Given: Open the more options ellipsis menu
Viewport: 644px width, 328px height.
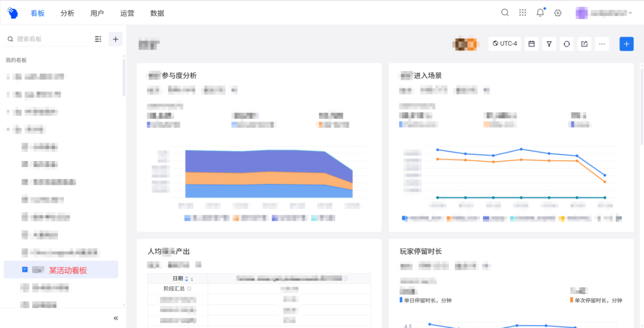Looking at the screenshot, I should pyautogui.click(x=602, y=44).
